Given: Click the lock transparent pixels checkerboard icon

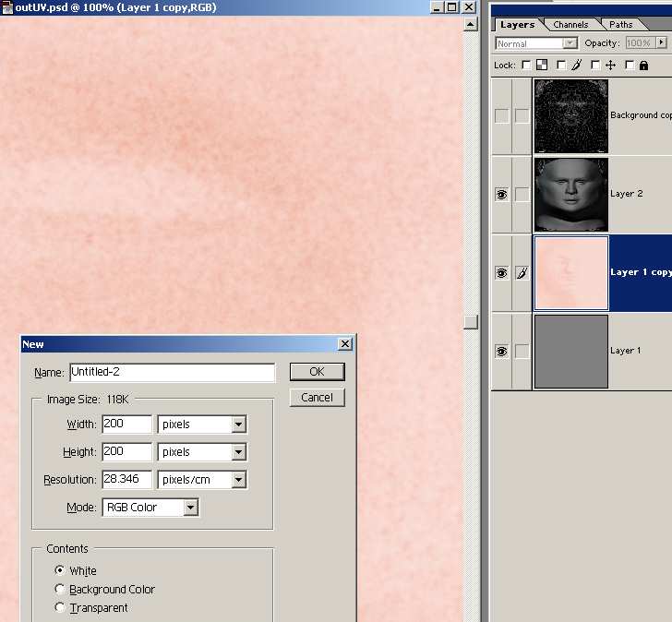Looking at the screenshot, I should tap(542, 66).
